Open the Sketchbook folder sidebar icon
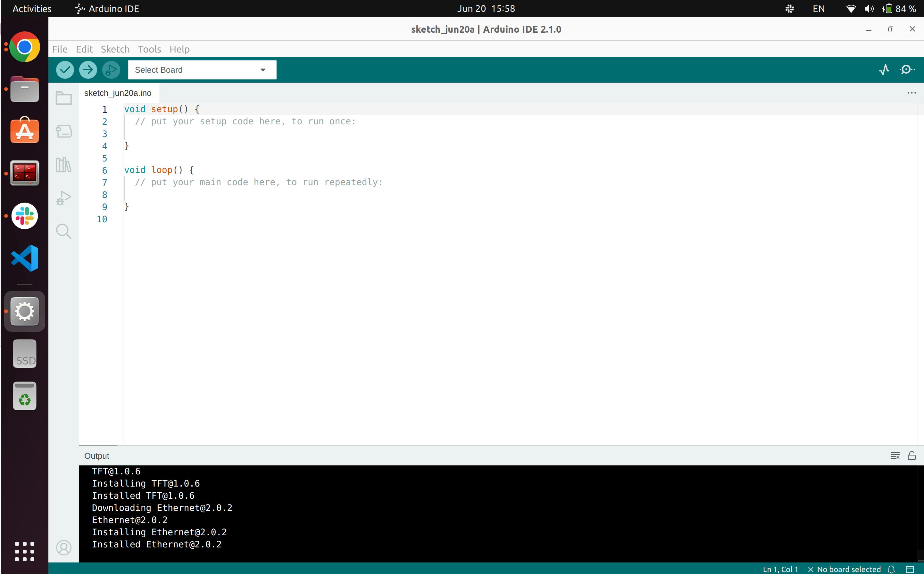The height and width of the screenshot is (574, 924). pyautogui.click(x=63, y=98)
